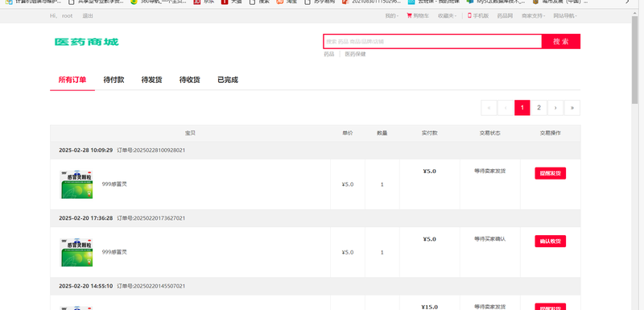This screenshot has height=310, width=644.
Task: Switch to the 待付款 tab
Action: coord(114,80)
